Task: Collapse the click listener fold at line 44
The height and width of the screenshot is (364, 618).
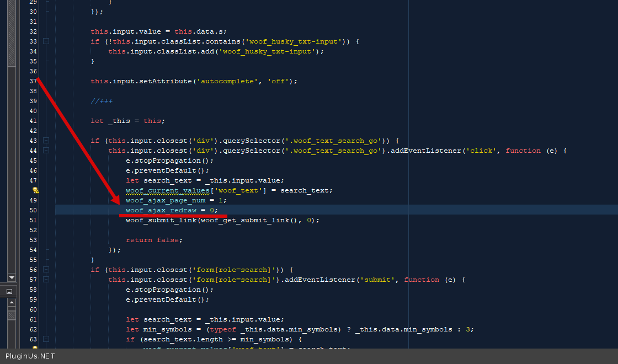Action: tap(46, 151)
